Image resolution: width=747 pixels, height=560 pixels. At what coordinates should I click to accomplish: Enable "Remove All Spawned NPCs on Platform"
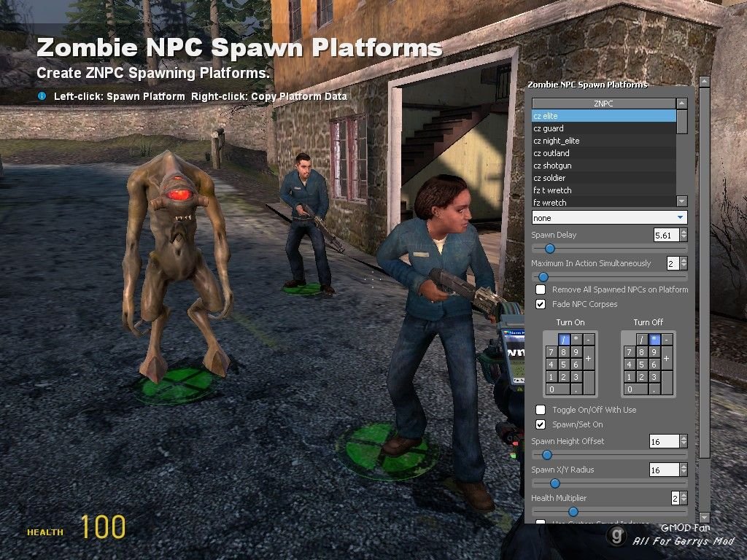coord(541,289)
